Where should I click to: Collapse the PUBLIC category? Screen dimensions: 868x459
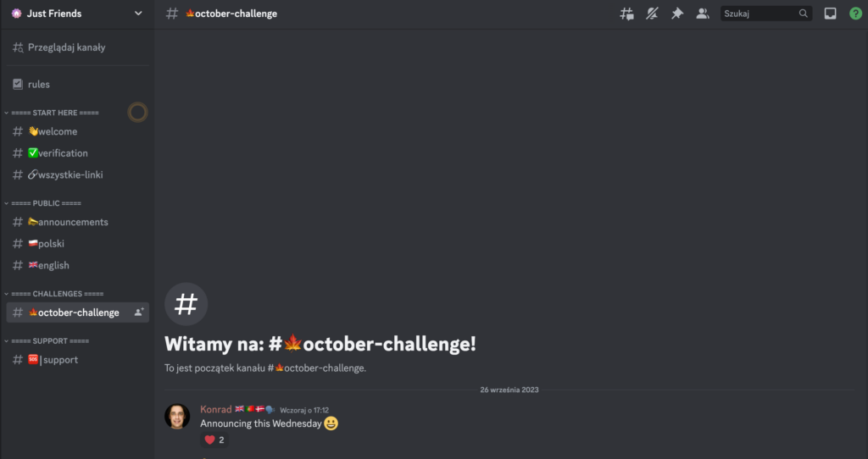click(42, 203)
